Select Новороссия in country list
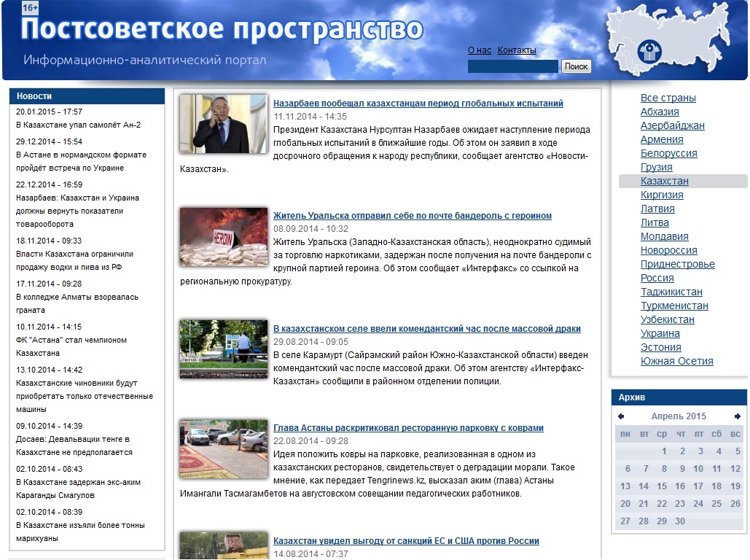750x560 pixels. pyautogui.click(x=668, y=251)
